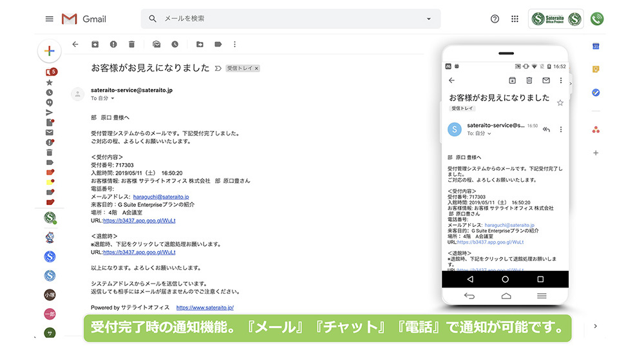Open snoozed mail clock in sidebar
Image resolution: width=644 pixels, height=350 pixels.
click(x=50, y=93)
